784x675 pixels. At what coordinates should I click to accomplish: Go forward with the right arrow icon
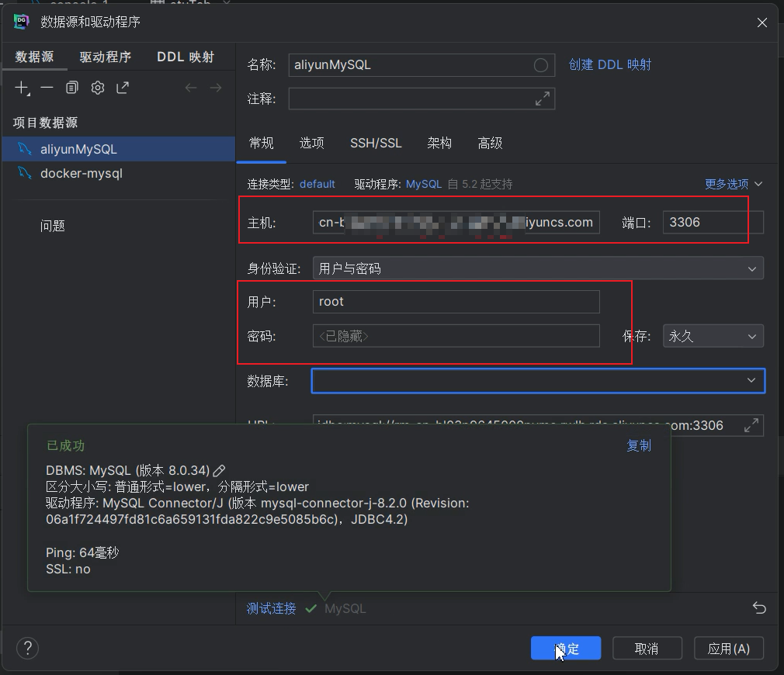click(216, 88)
